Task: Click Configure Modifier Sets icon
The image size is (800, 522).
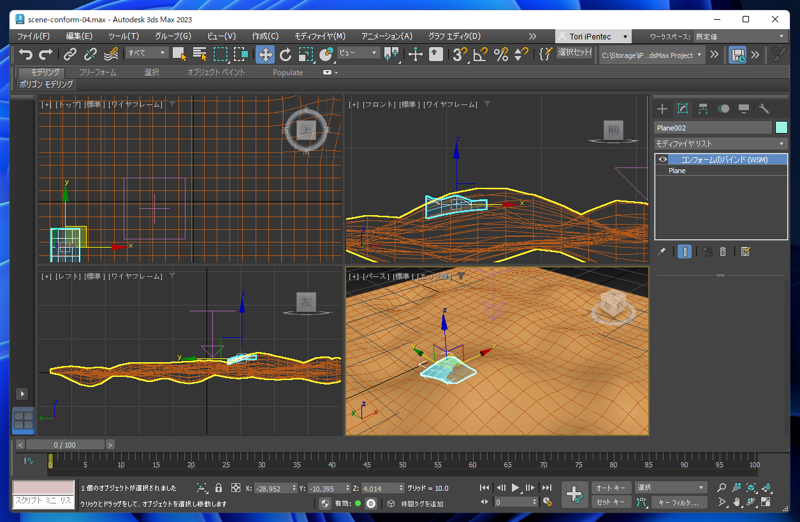Action: [745, 252]
